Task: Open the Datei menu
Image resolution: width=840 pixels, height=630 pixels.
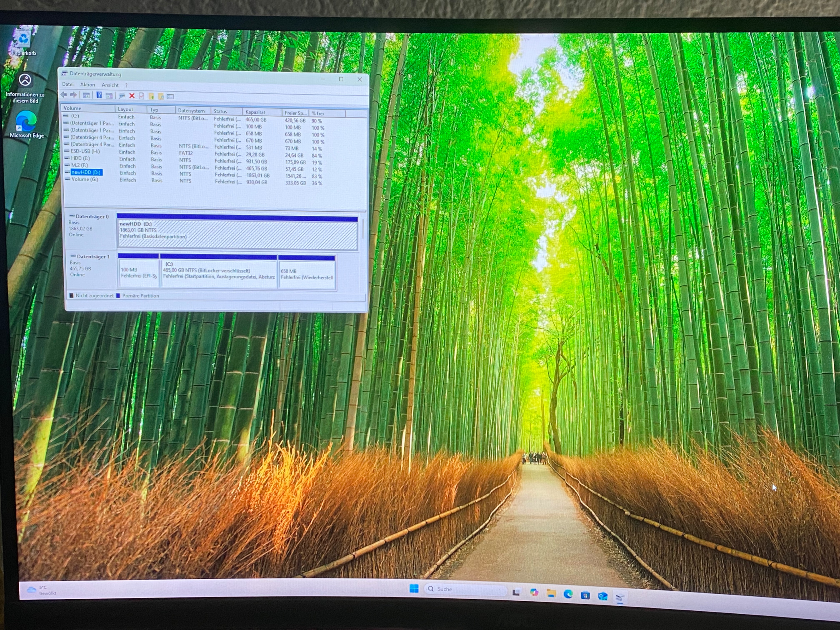Action: click(68, 84)
